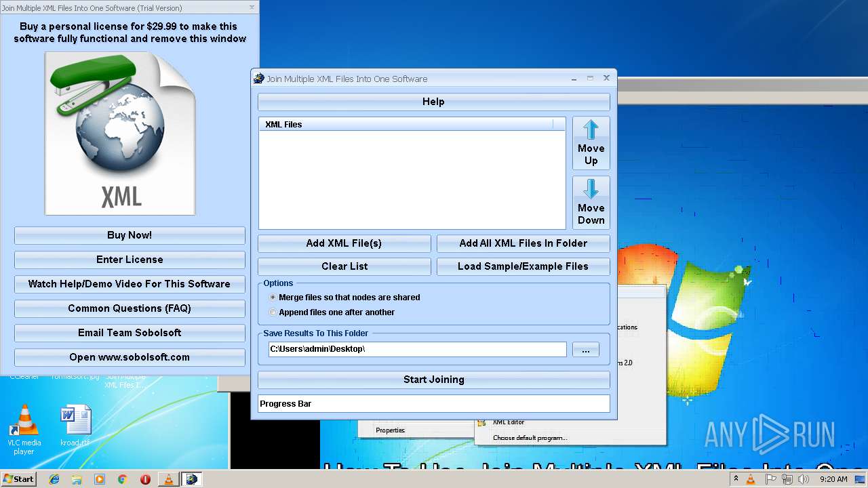Image resolution: width=868 pixels, height=488 pixels.
Task: Close the Join Multiple XML Files main window
Action: [606, 78]
